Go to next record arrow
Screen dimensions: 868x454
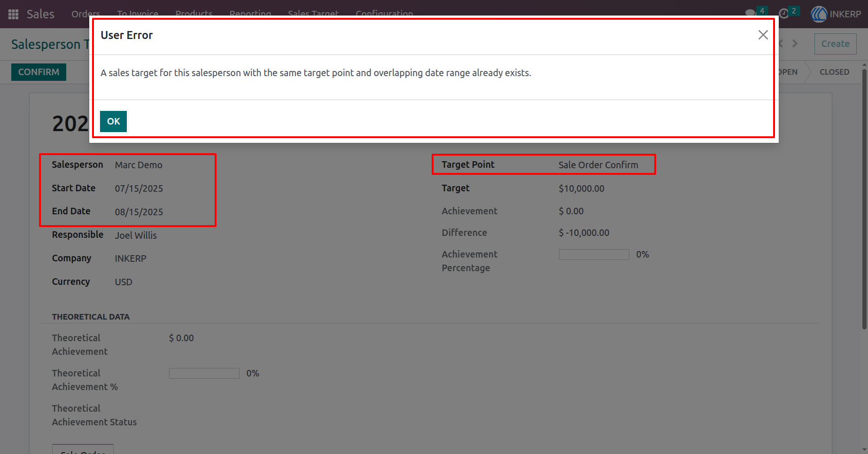[x=795, y=44]
